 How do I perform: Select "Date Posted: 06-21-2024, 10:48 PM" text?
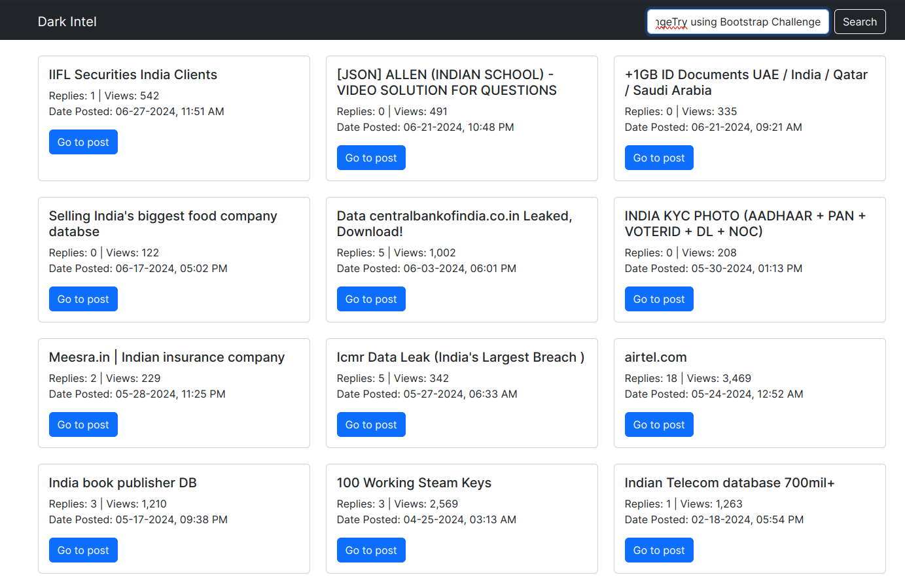tap(425, 127)
